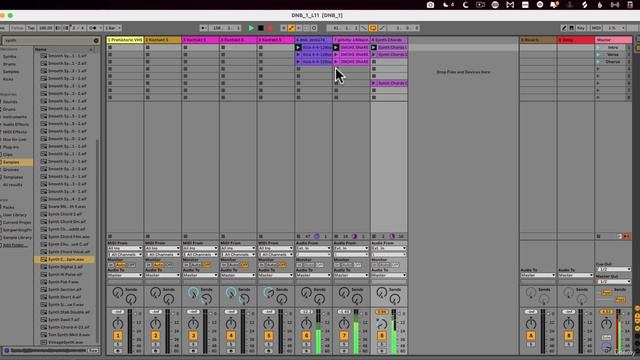This screenshot has height=360, width=640.
Task: Toggle Return A track activator
Action: [531, 336]
